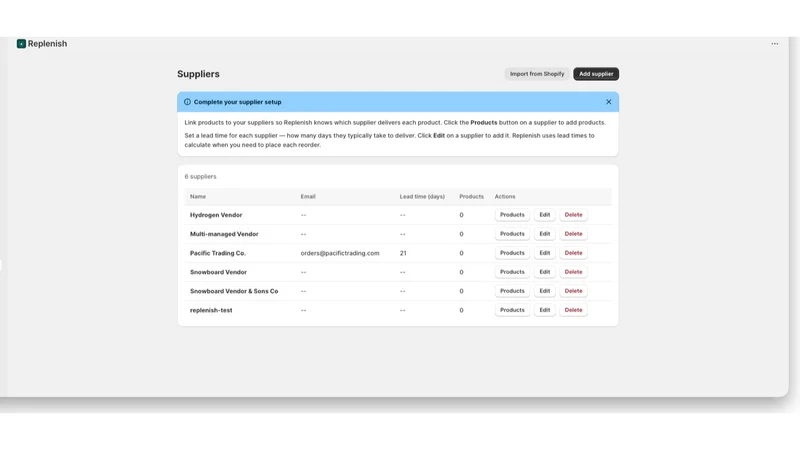800x450 pixels.
Task: Open Products for Hydrogen Vendor
Action: coord(512,215)
